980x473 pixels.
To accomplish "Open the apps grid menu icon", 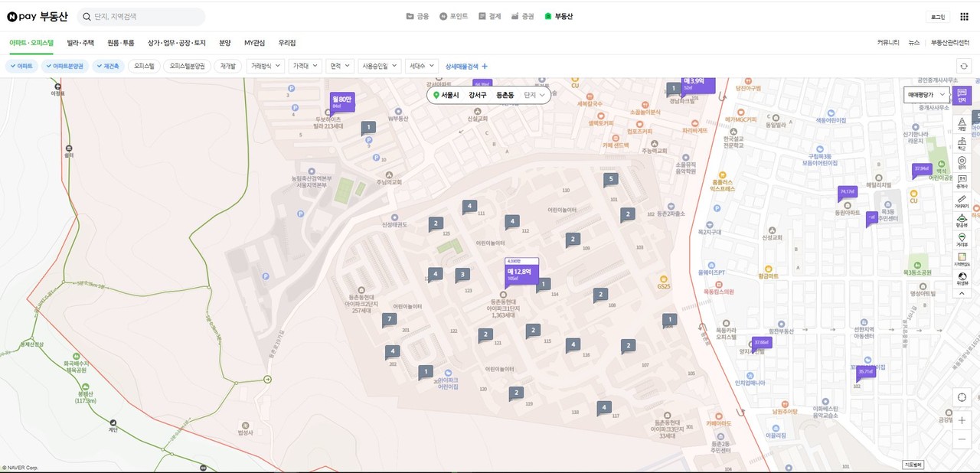I will (x=963, y=17).
